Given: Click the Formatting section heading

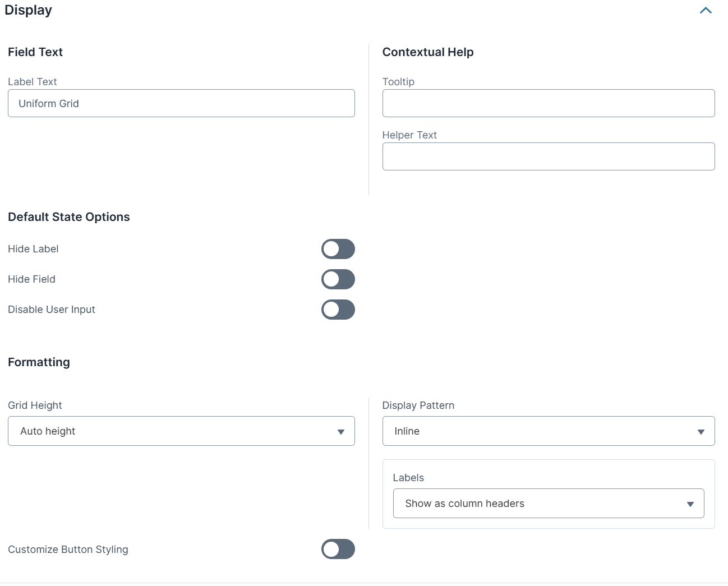Looking at the screenshot, I should 39,362.
